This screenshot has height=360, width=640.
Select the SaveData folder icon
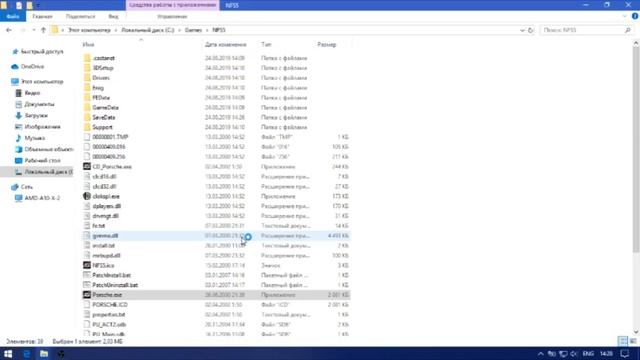(87, 117)
